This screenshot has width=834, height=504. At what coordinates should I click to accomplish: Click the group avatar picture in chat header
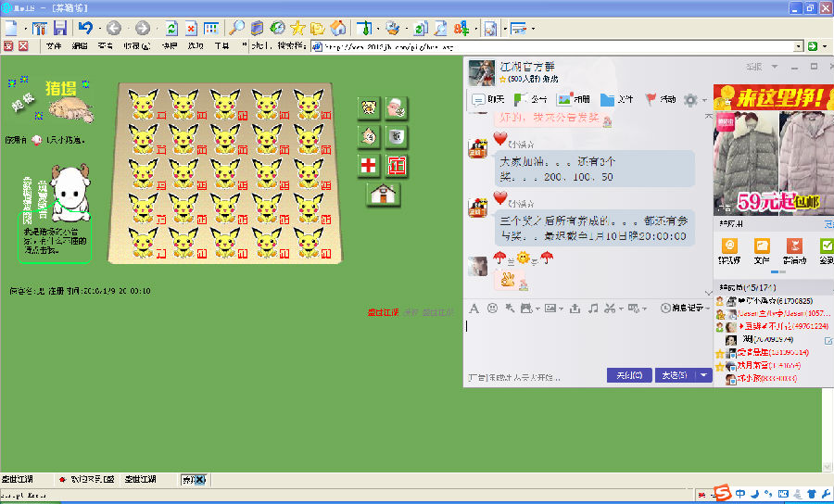[482, 72]
